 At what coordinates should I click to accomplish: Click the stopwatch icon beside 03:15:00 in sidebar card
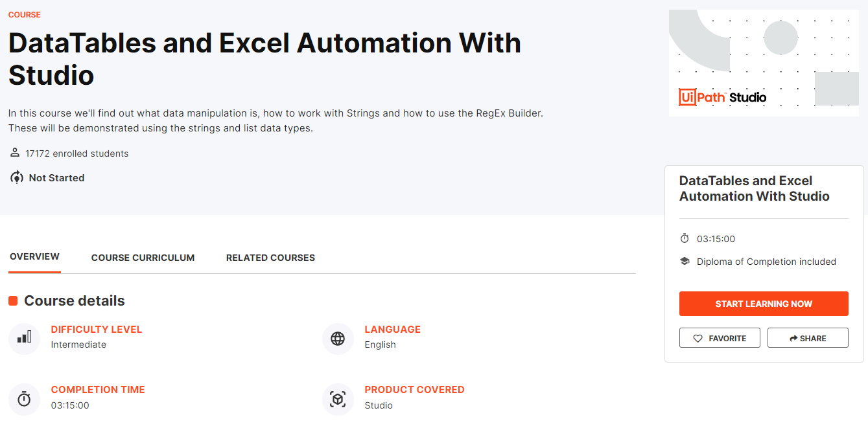coord(685,239)
